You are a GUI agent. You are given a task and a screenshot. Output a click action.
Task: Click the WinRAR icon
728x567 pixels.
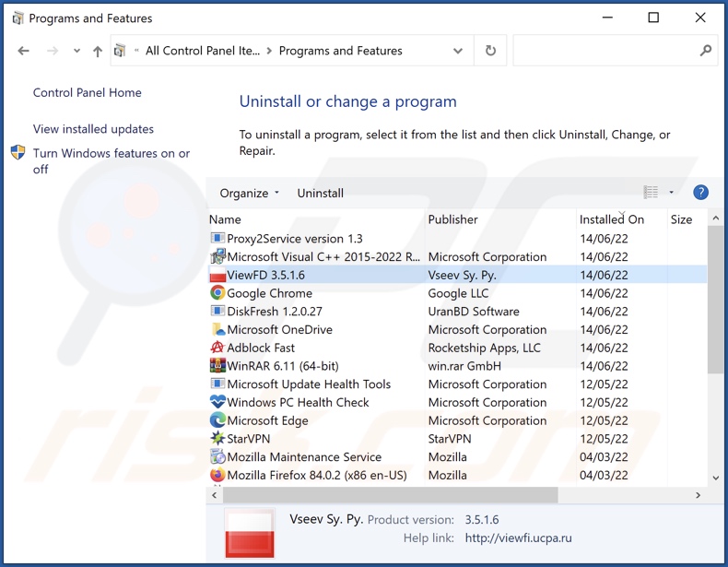tap(217, 365)
